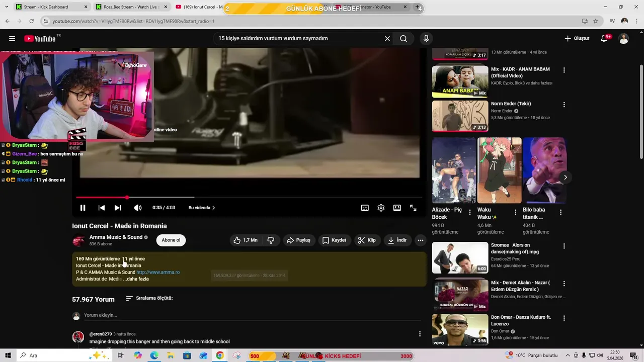Open options for Don Omar Danza Kuduro

564,318
